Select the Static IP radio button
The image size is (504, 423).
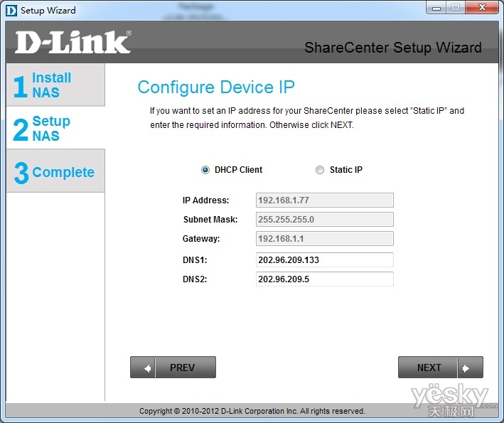(x=319, y=170)
